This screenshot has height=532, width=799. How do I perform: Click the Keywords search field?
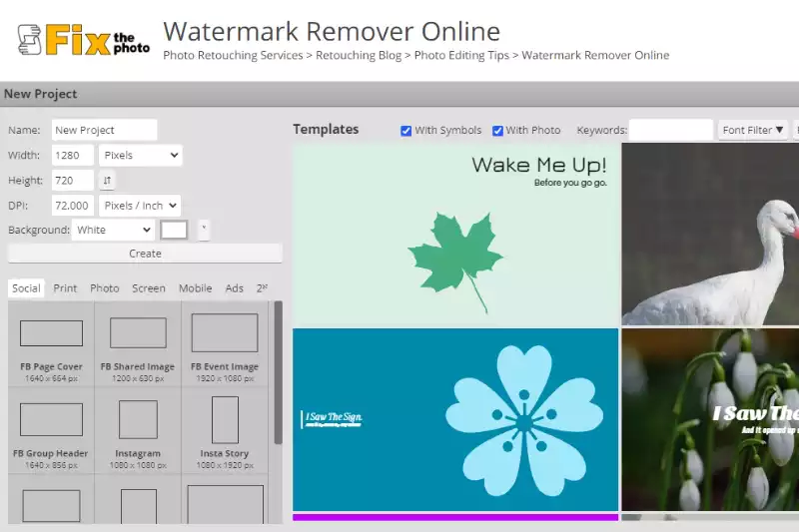point(671,130)
